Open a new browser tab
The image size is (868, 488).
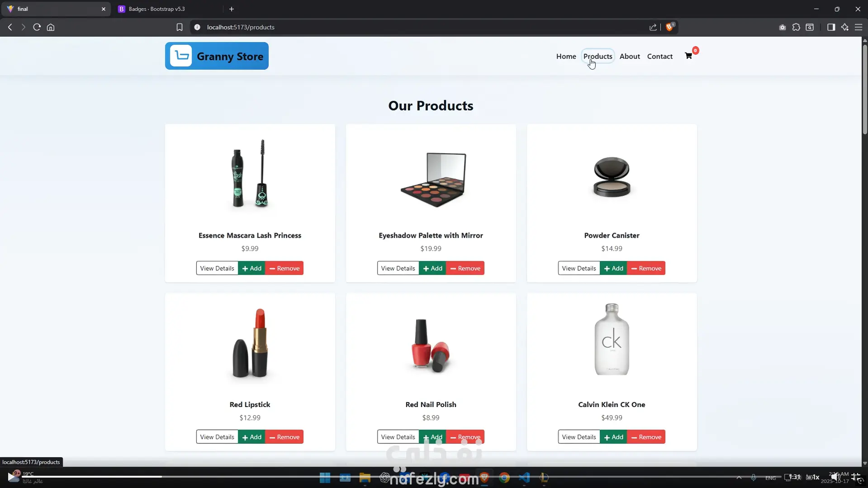[232, 9]
